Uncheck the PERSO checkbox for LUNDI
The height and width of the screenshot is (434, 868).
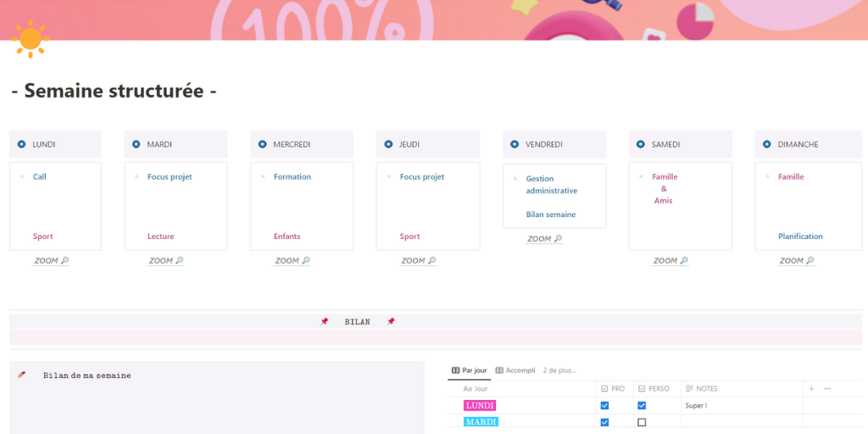click(x=642, y=405)
